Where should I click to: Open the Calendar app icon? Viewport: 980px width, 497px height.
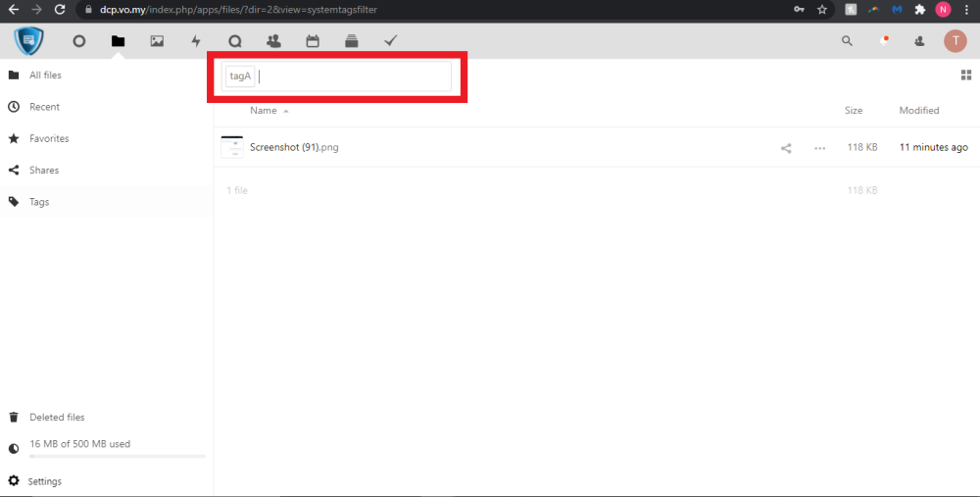(x=313, y=41)
